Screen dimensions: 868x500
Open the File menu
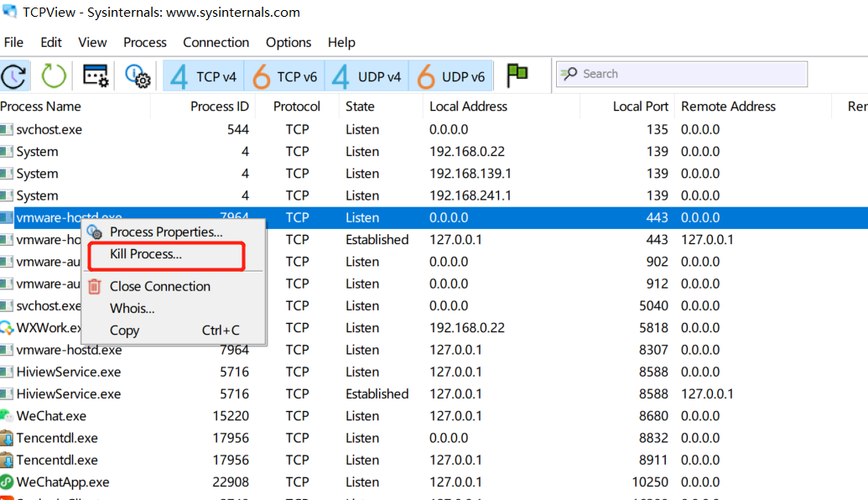[x=13, y=43]
